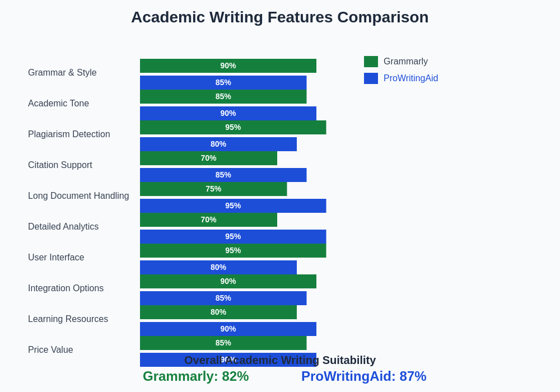Viewport: 560px width, 392px height.
Task: Select the Learning Resources category label
Action: tap(68, 319)
